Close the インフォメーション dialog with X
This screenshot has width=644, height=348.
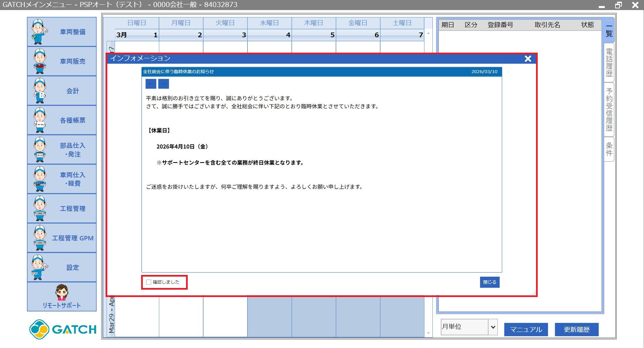tap(528, 59)
